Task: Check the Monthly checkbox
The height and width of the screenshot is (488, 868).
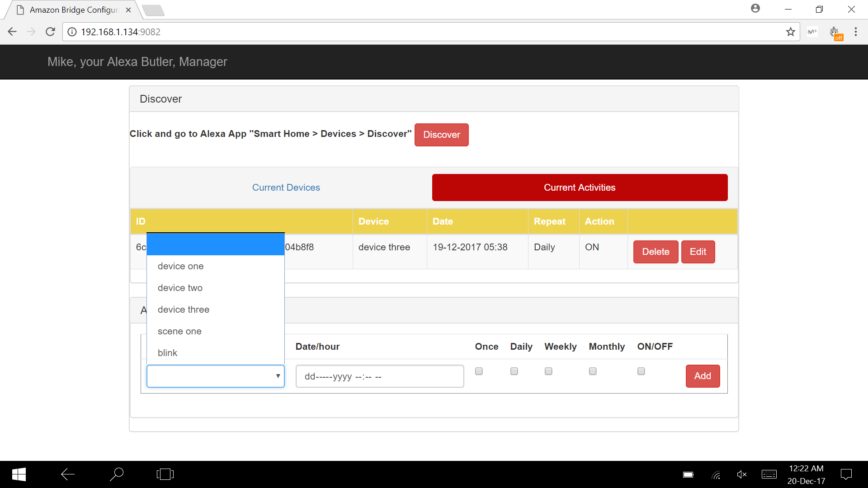Action: point(593,371)
